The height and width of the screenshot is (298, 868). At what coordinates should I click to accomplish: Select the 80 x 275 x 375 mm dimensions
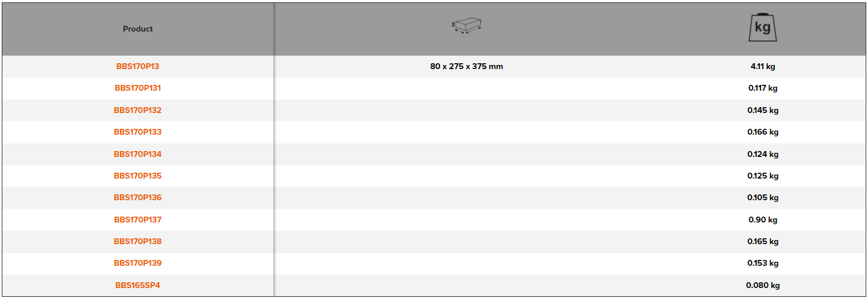(x=466, y=66)
